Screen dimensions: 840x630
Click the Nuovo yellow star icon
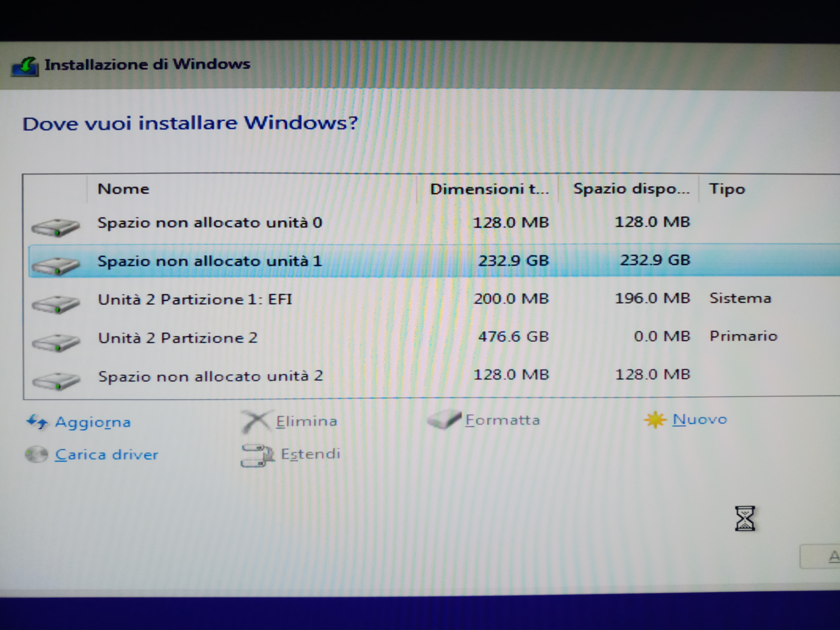(x=655, y=420)
